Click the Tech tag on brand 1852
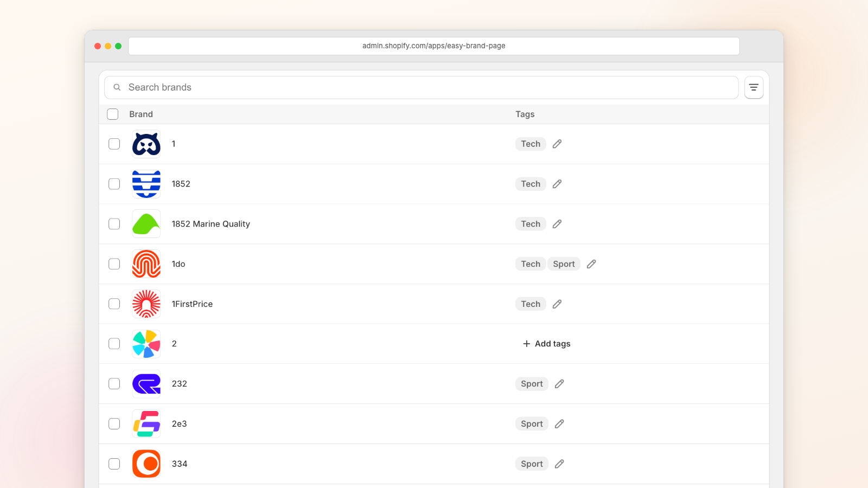Screen dimensions: 868x488 click(x=531, y=184)
